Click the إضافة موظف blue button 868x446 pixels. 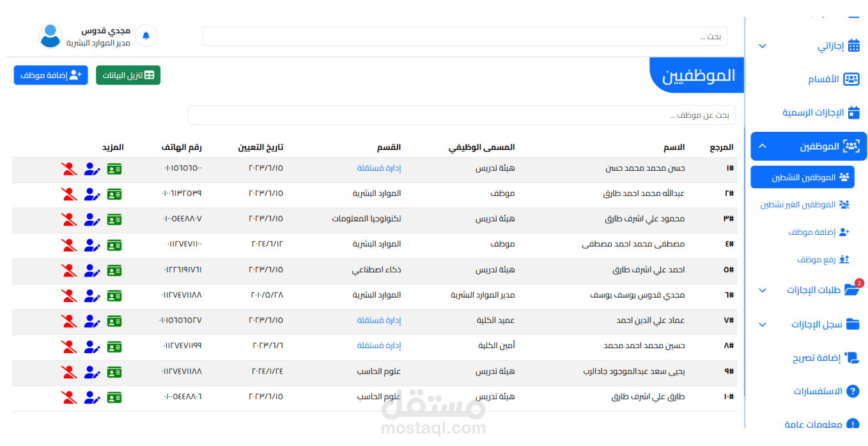[x=50, y=75]
